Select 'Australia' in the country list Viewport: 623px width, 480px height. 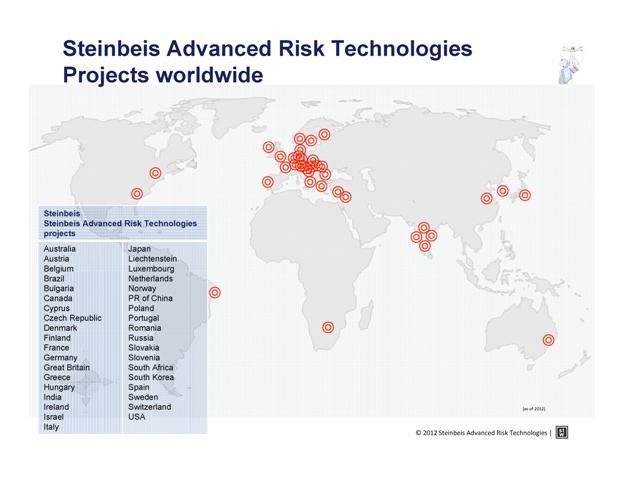[x=60, y=249]
